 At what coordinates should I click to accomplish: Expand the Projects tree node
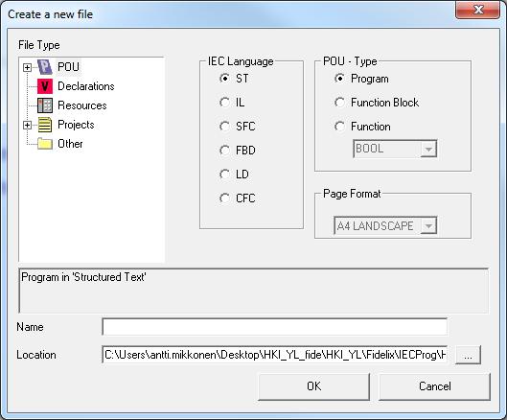click(x=27, y=126)
